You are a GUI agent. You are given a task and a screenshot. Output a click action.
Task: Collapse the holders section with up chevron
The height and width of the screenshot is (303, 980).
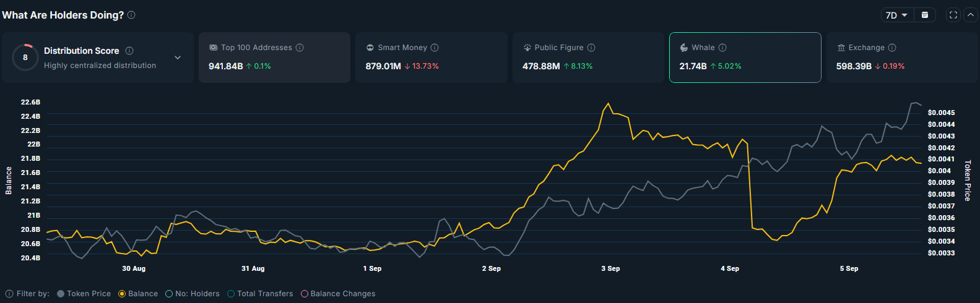click(970, 15)
